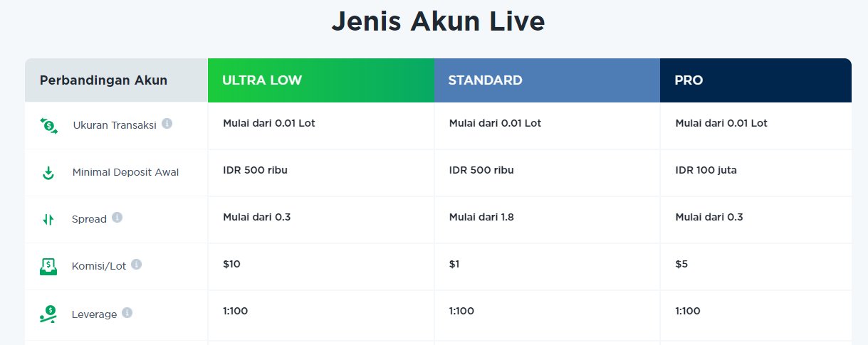
Task: Click the Jenis Akun Live heading
Action: click(438, 22)
